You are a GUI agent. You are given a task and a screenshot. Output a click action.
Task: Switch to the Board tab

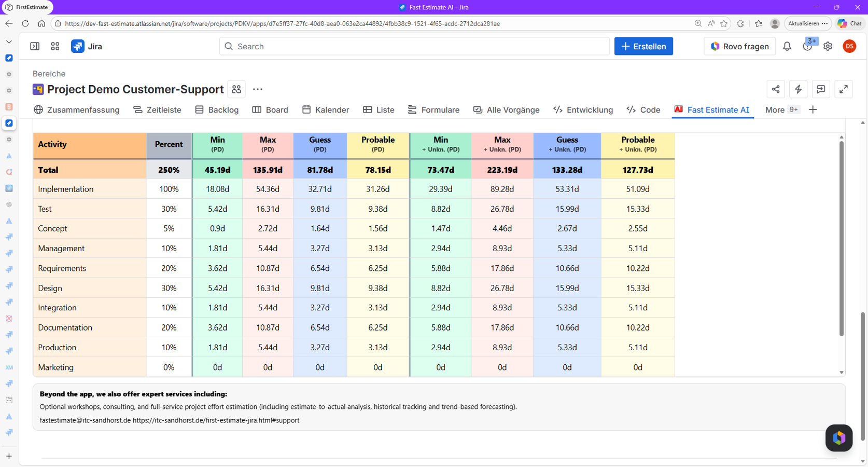(x=270, y=110)
